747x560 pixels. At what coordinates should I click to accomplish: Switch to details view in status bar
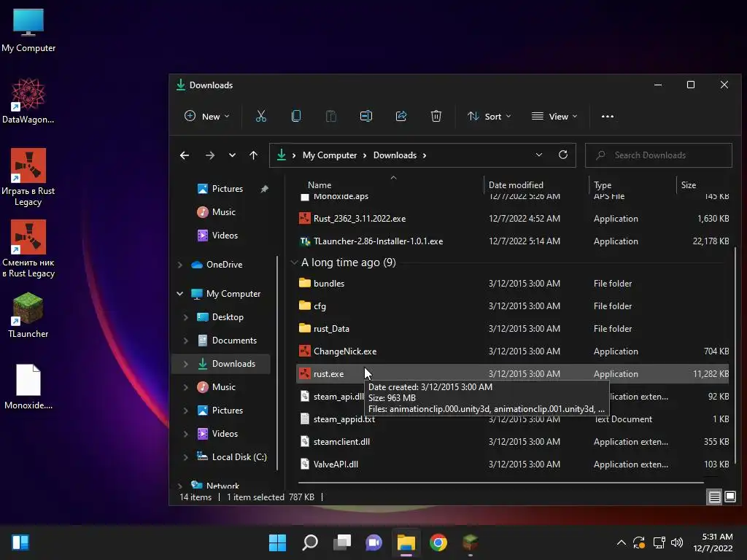pos(715,497)
